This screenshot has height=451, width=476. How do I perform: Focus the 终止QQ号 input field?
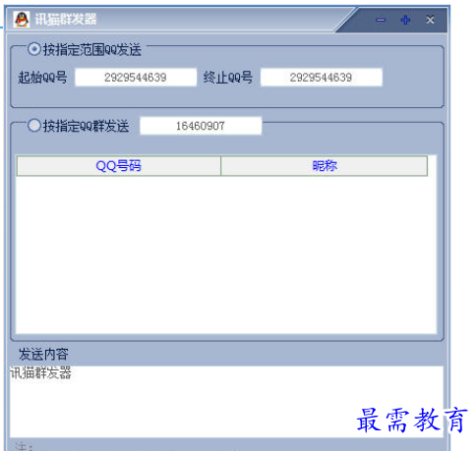coord(322,78)
